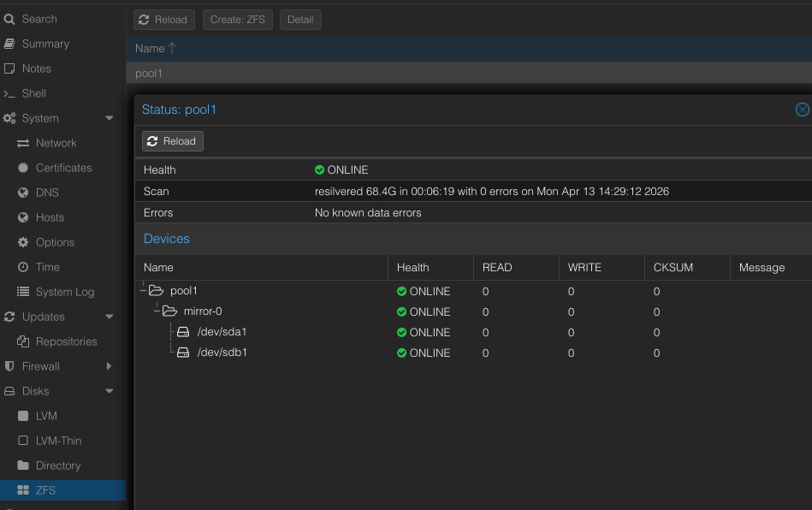Collapse the System section in the sidebar
Image resolution: width=812 pixels, height=510 pixels.
[110, 118]
